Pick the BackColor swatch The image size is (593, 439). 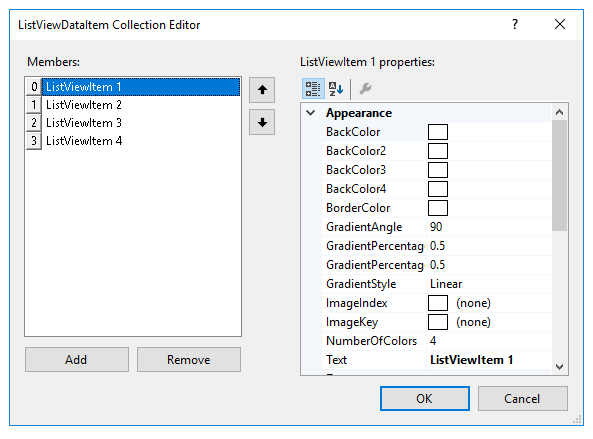(438, 132)
